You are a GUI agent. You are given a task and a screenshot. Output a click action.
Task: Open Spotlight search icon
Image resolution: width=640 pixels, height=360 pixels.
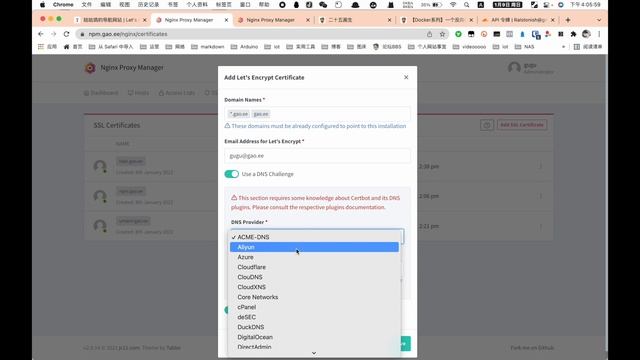click(467, 5)
